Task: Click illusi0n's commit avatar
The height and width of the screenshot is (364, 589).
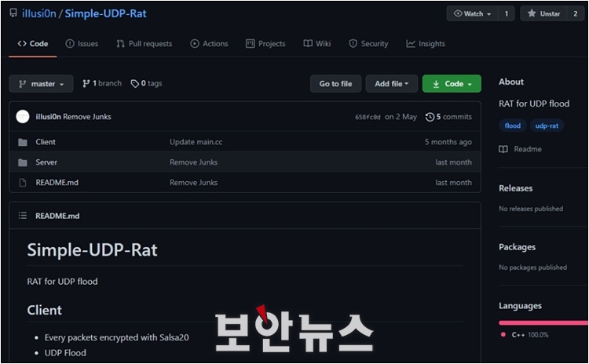Action: (x=23, y=117)
